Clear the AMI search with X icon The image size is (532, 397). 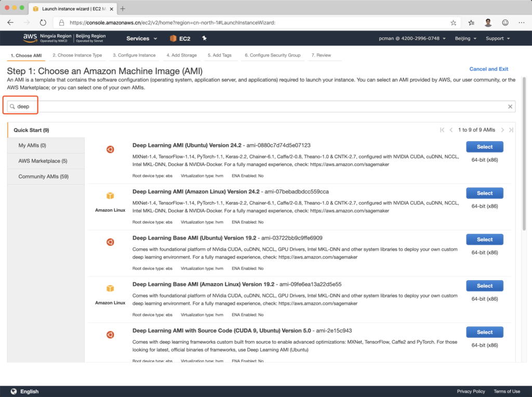[x=510, y=106]
